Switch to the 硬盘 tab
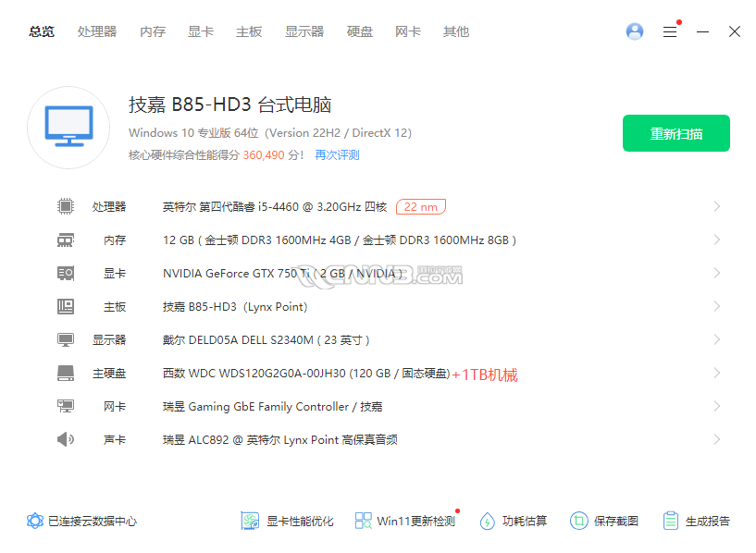This screenshot has width=756, height=553. pyautogui.click(x=360, y=31)
